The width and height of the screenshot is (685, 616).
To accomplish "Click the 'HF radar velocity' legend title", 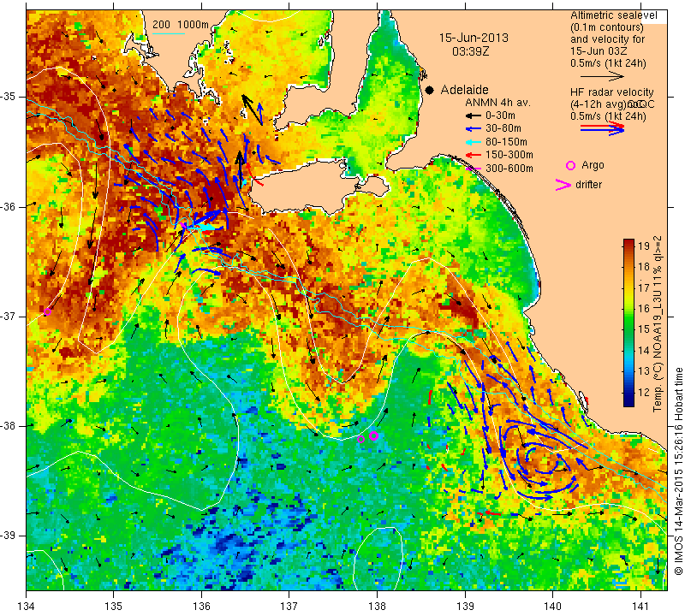I will click(611, 92).
